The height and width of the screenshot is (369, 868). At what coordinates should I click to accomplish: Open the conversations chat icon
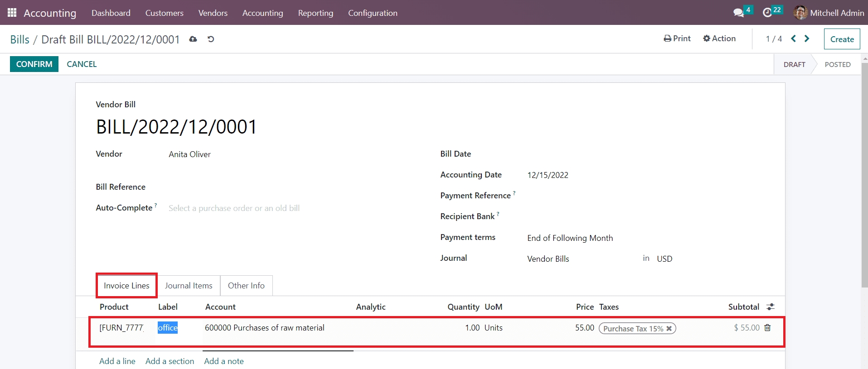coord(738,13)
